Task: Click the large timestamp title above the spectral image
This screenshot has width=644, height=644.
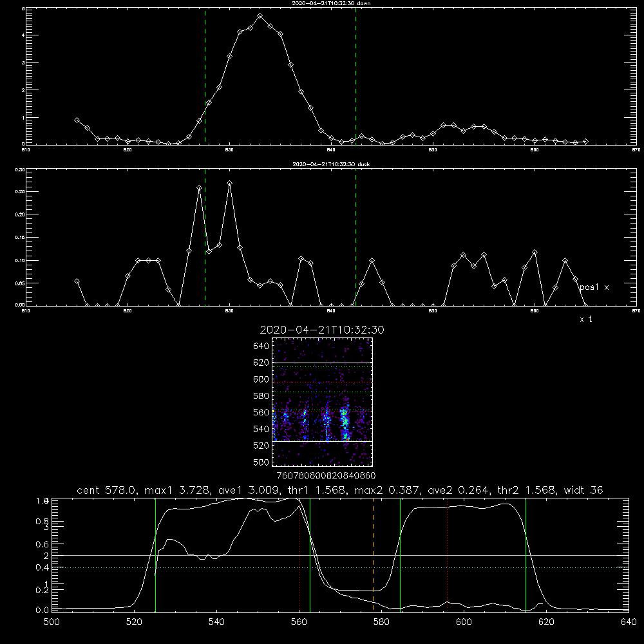Action: [x=322, y=330]
